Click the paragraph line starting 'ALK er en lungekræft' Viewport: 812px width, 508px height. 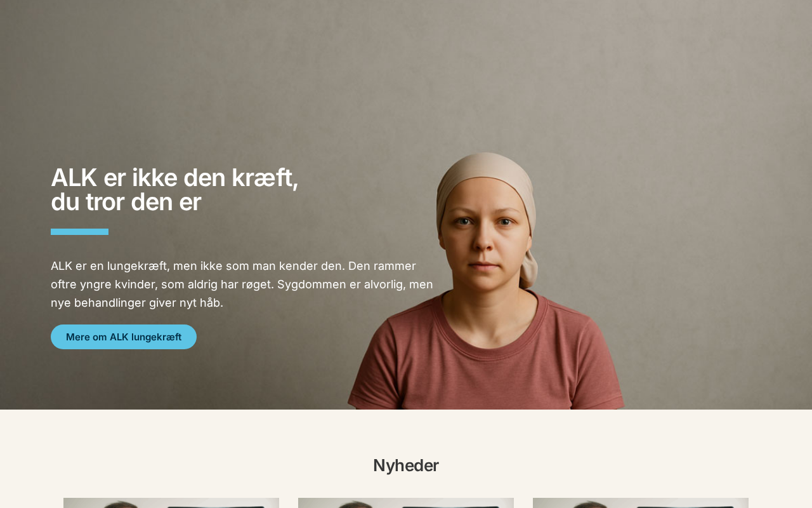[233, 266]
